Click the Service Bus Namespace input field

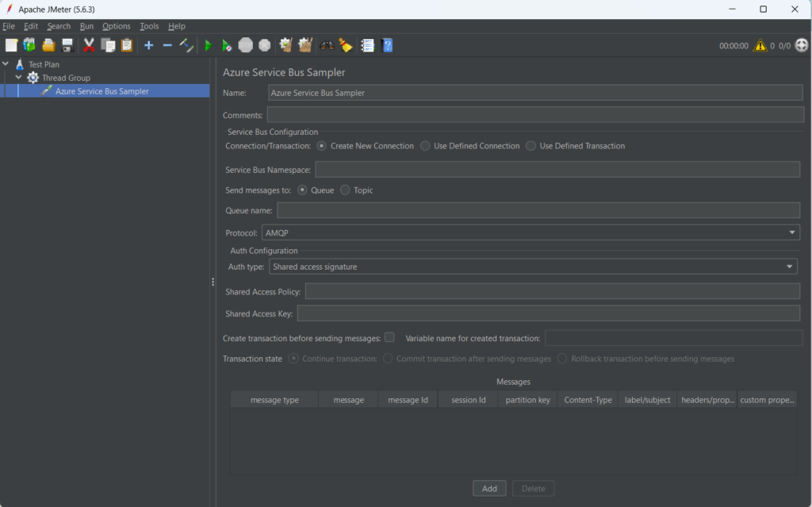point(557,170)
